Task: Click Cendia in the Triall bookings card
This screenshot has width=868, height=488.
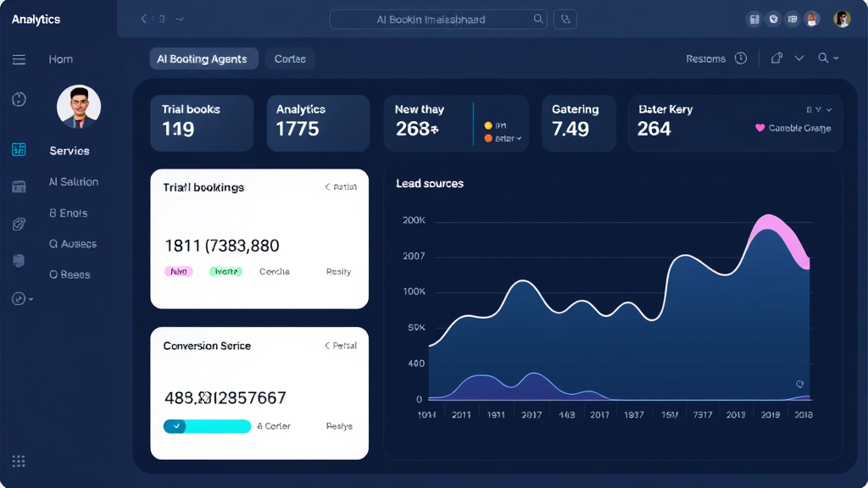Action: click(x=275, y=272)
